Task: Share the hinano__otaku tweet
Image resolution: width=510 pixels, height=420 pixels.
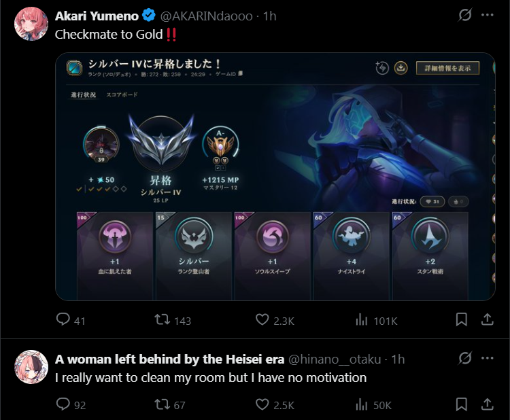Action: tap(487, 404)
